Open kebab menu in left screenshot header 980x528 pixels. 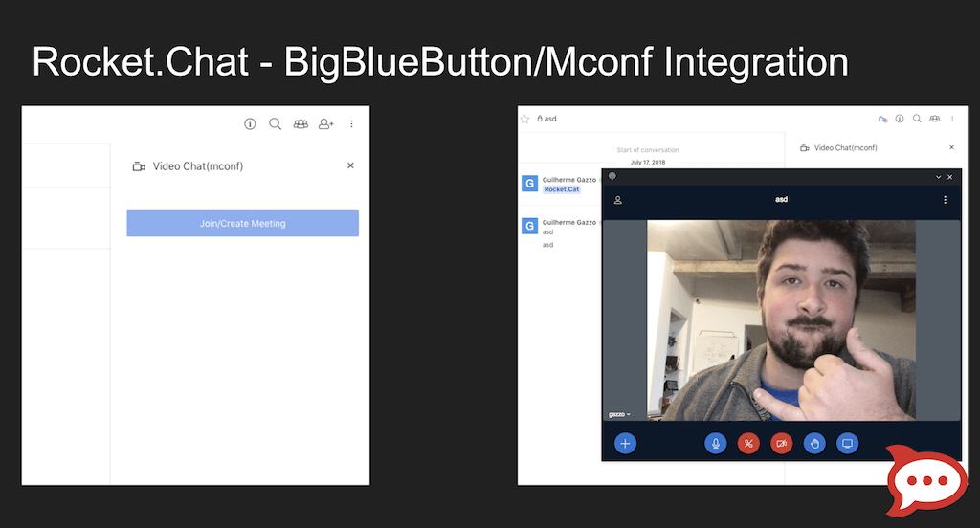352,123
